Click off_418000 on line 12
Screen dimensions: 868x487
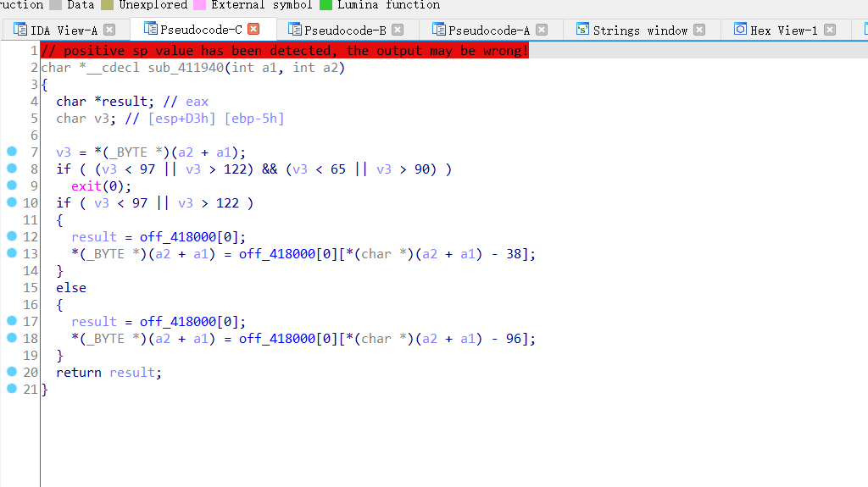(x=178, y=237)
